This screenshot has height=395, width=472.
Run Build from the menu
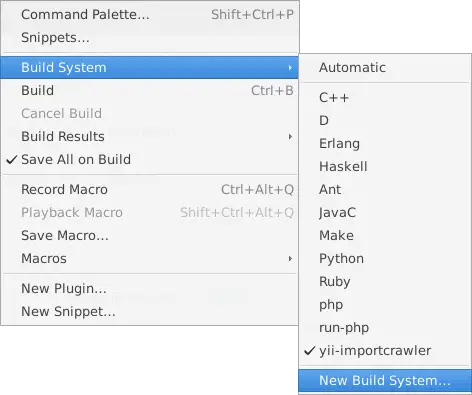pyautogui.click(x=149, y=90)
